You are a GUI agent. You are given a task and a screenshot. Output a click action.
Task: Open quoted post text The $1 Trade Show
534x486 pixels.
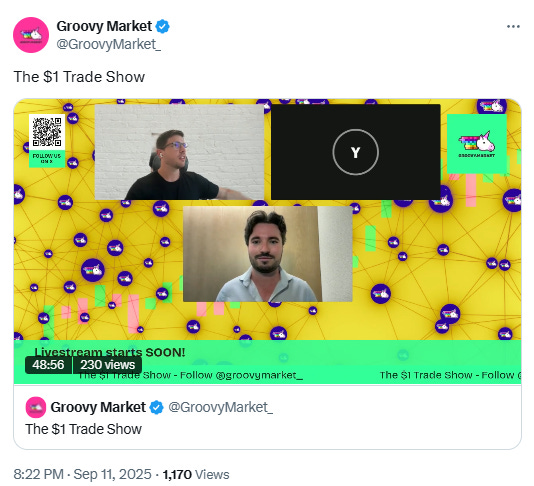tap(83, 429)
